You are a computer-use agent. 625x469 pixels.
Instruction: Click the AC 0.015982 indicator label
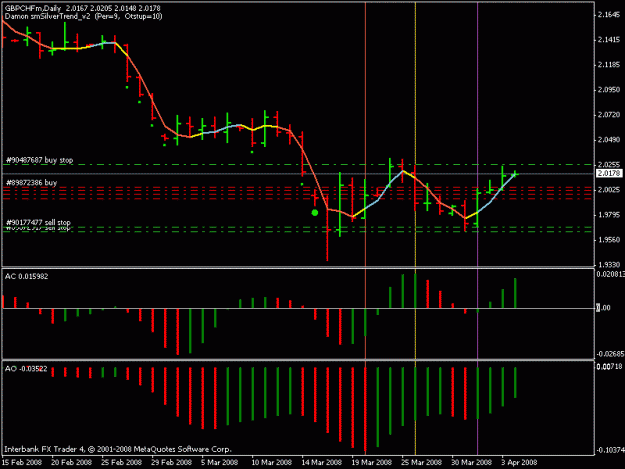27,276
